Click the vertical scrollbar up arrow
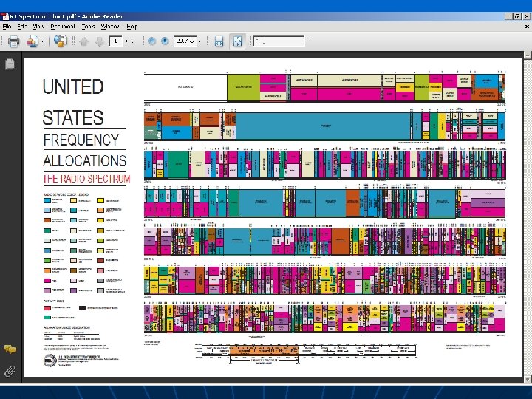532x399 pixels. tap(528, 55)
